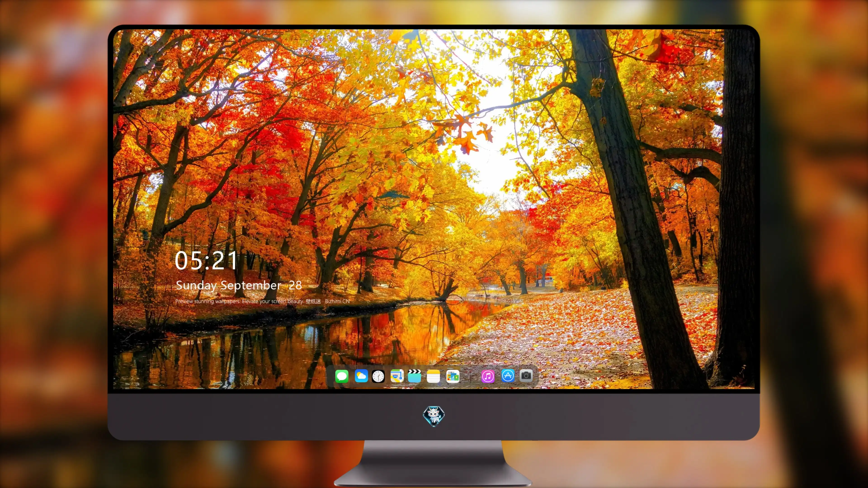
Task: Click the dragon logo on the monitor chin
Action: click(434, 416)
